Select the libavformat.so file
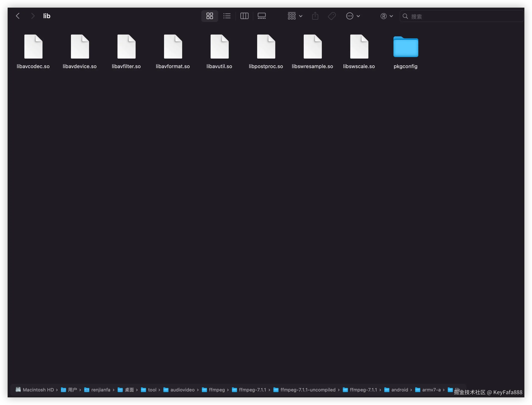 (173, 47)
